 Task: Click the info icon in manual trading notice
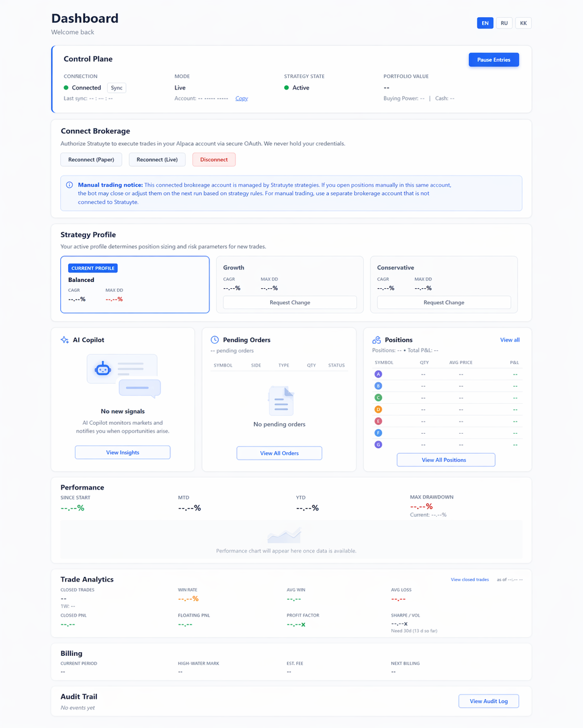(70, 185)
